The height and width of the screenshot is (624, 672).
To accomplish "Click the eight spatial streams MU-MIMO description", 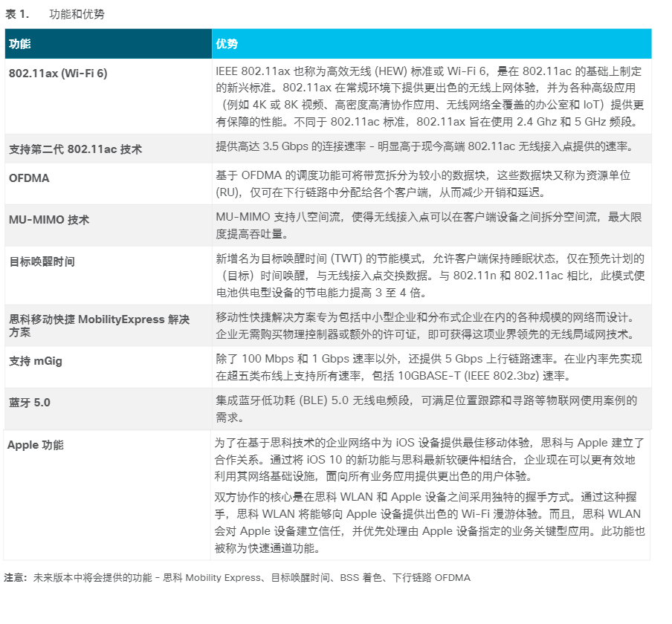I will (x=430, y=225).
